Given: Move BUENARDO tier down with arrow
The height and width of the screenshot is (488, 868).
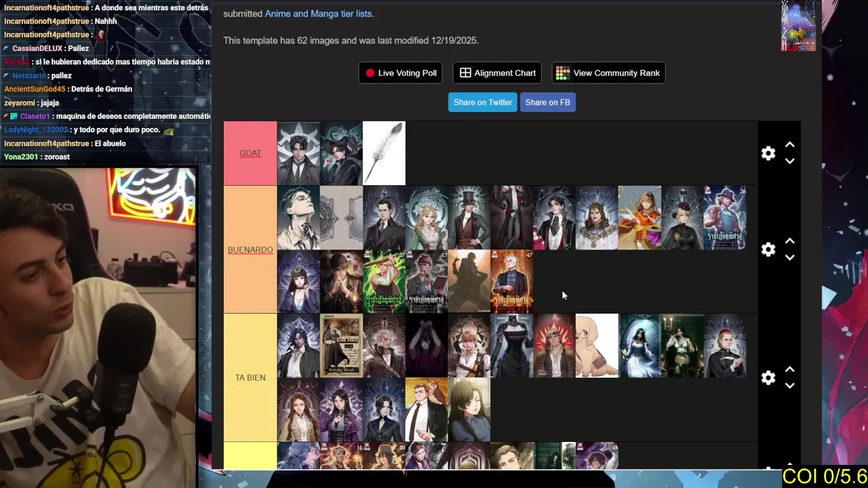Looking at the screenshot, I should [x=789, y=258].
